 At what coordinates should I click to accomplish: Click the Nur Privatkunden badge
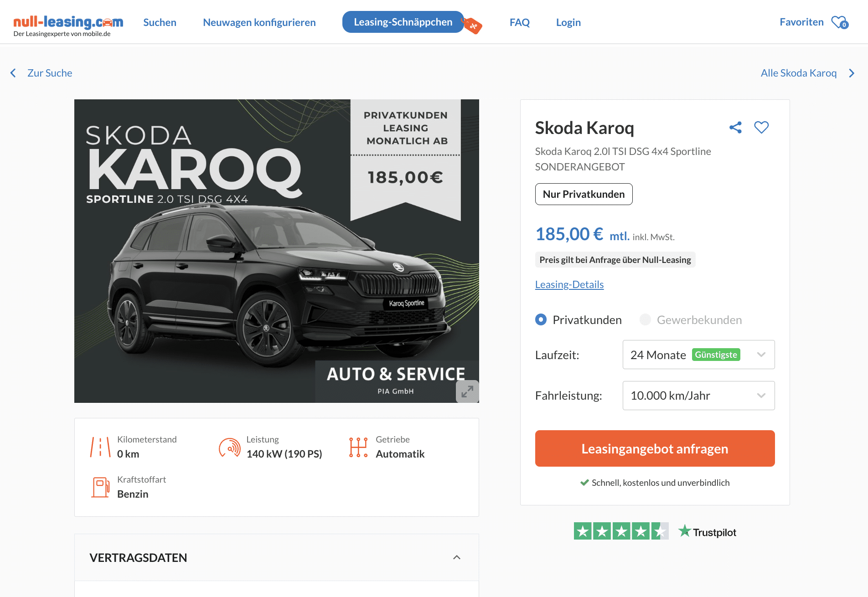point(584,194)
